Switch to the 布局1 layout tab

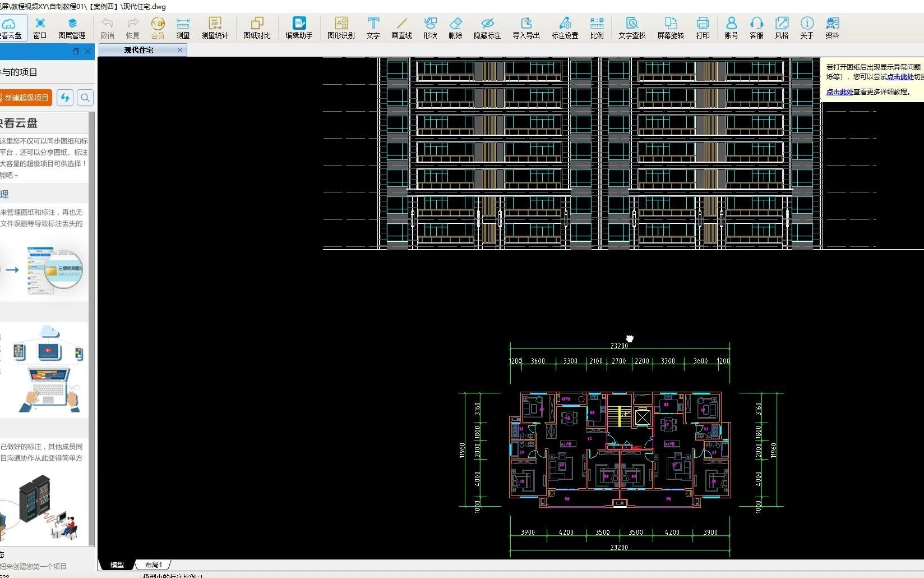152,565
